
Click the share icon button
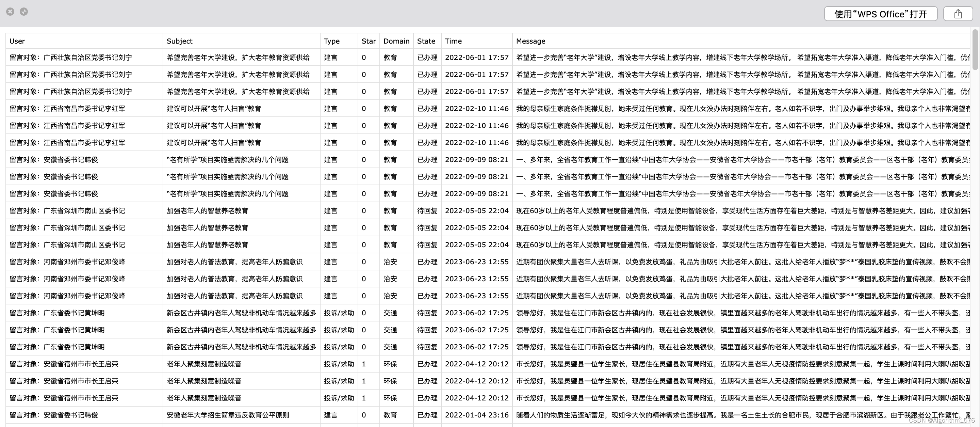(x=958, y=14)
